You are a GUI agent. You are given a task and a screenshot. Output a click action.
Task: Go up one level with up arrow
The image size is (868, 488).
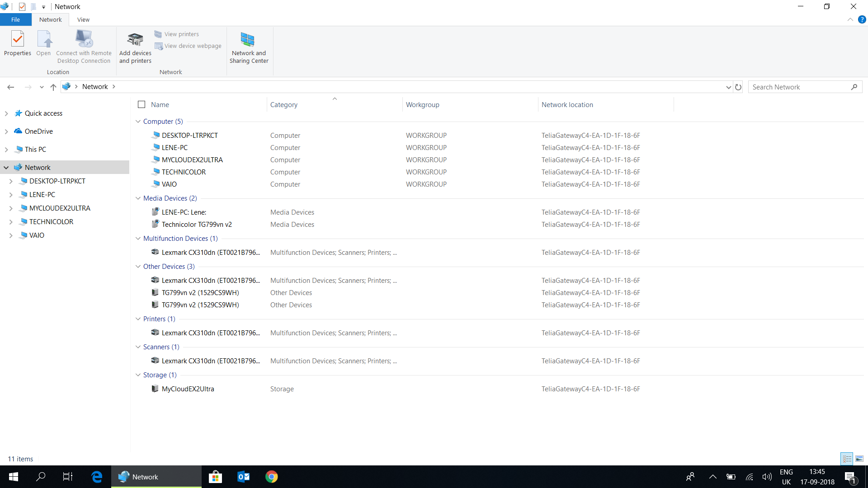click(53, 87)
